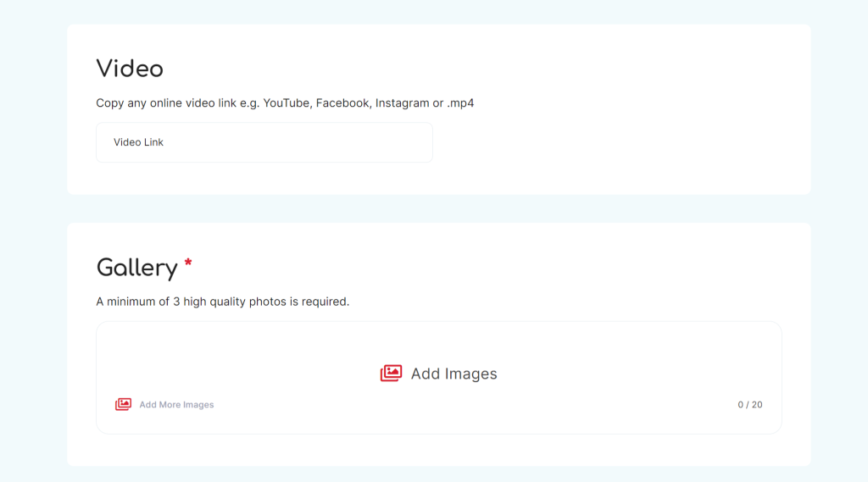Focus the Video Link input field
Screen dimensions: 868x482
tap(264, 142)
